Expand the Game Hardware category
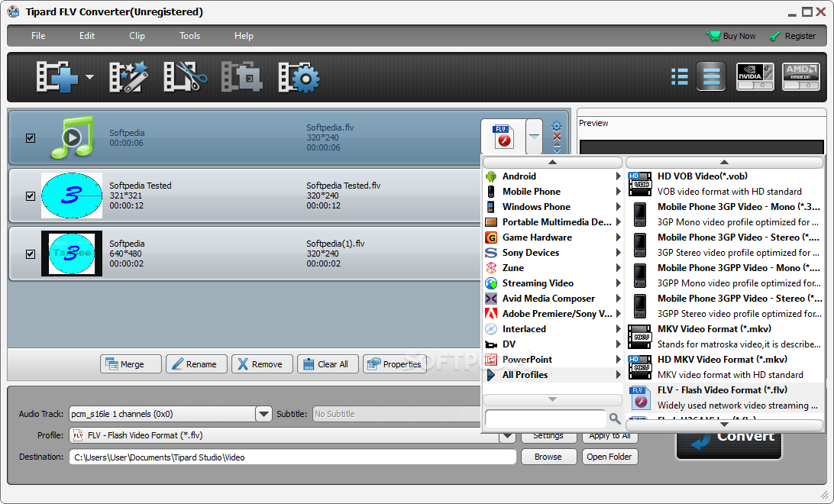This screenshot has width=834, height=504. [553, 237]
